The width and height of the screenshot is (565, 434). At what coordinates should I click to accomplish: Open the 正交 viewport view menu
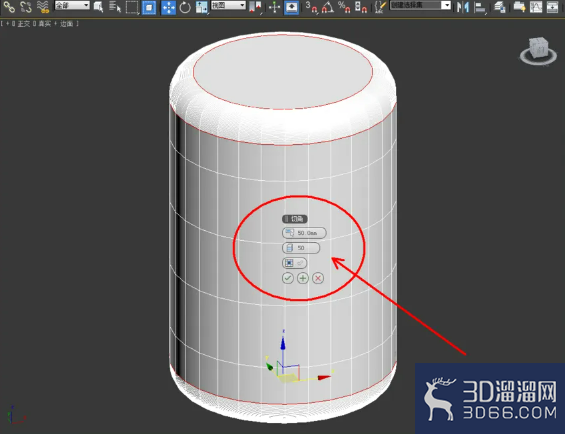click(x=24, y=24)
